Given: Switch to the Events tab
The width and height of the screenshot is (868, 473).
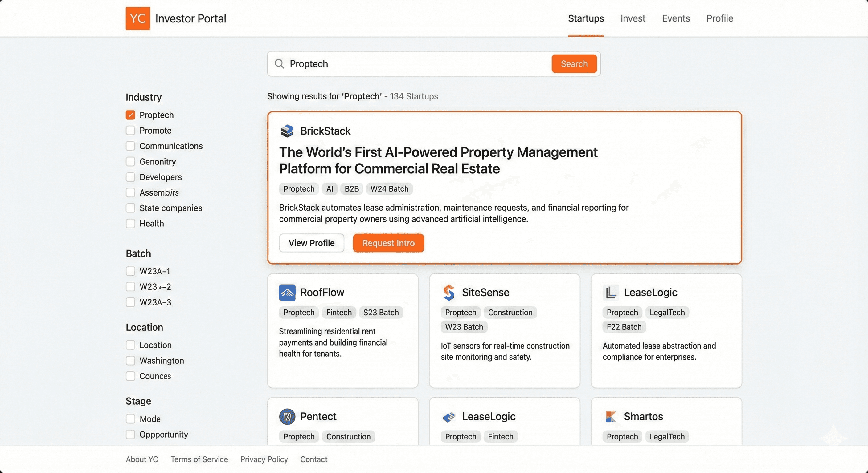Looking at the screenshot, I should pyautogui.click(x=676, y=18).
